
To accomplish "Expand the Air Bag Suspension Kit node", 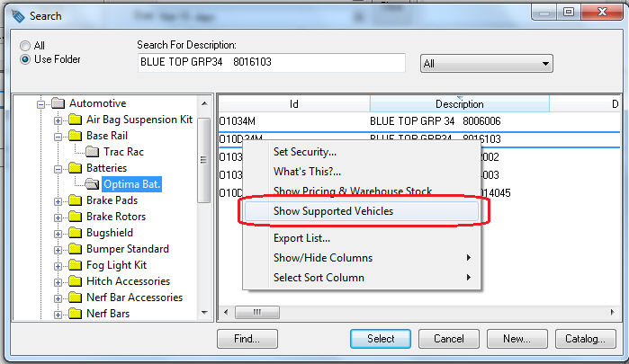I will coord(58,120).
